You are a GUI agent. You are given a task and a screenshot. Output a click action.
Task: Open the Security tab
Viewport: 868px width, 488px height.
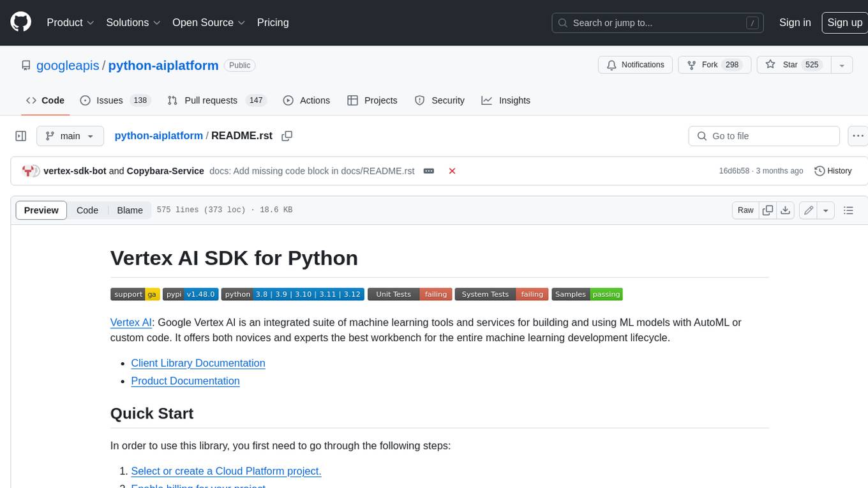[x=440, y=100]
